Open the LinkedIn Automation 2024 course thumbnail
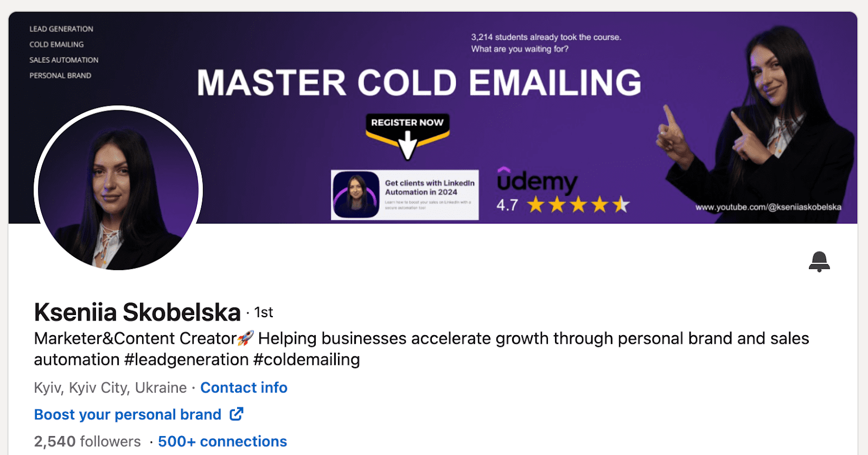 [405, 195]
